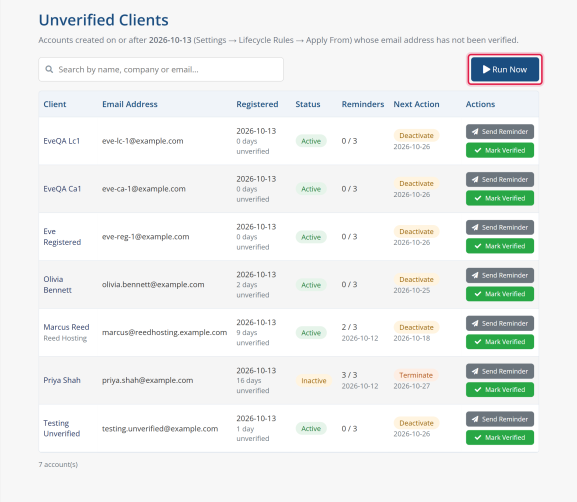The height and width of the screenshot is (502, 577).
Task: Open client Testing Unverified
Action: coord(61,428)
